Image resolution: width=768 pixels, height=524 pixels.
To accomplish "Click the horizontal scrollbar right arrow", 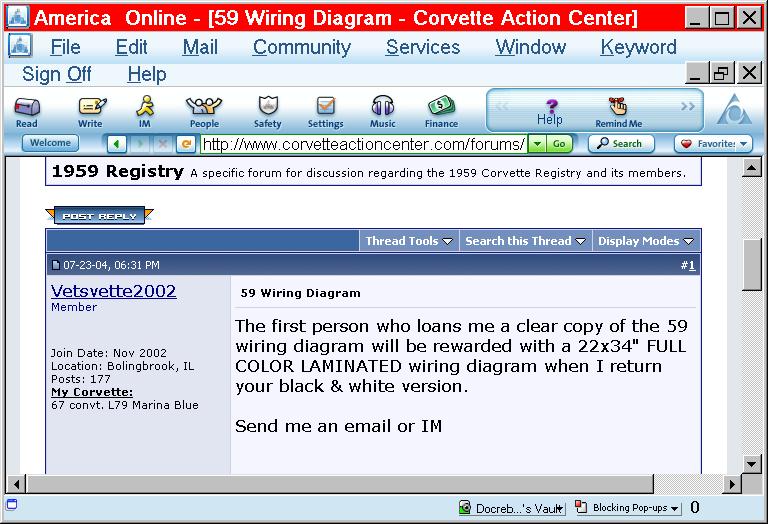I will [x=732, y=484].
